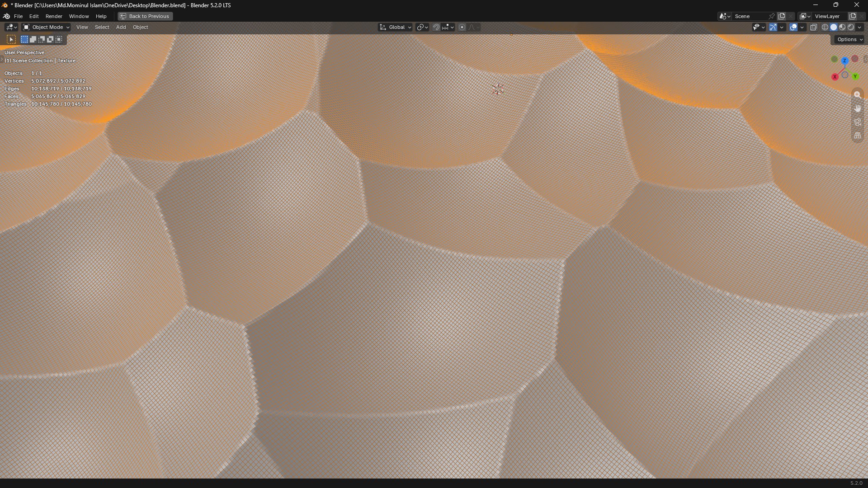Choose Intersect existing selection mode
Image resolution: width=868 pixels, height=488 pixels.
[59, 40]
